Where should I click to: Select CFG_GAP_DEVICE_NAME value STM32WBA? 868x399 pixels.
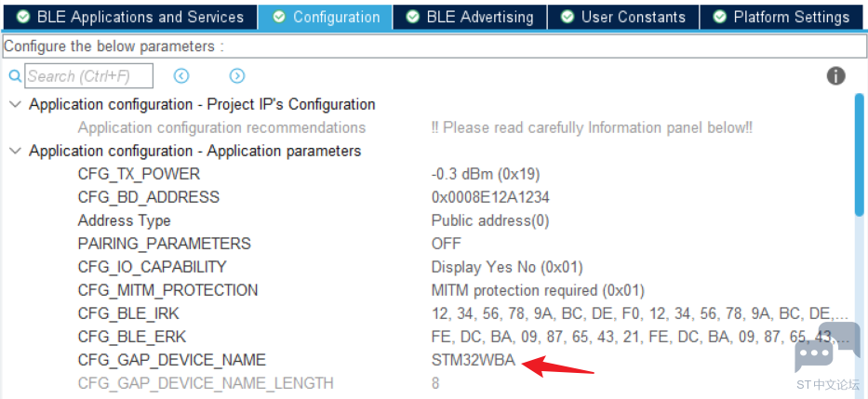474,360
